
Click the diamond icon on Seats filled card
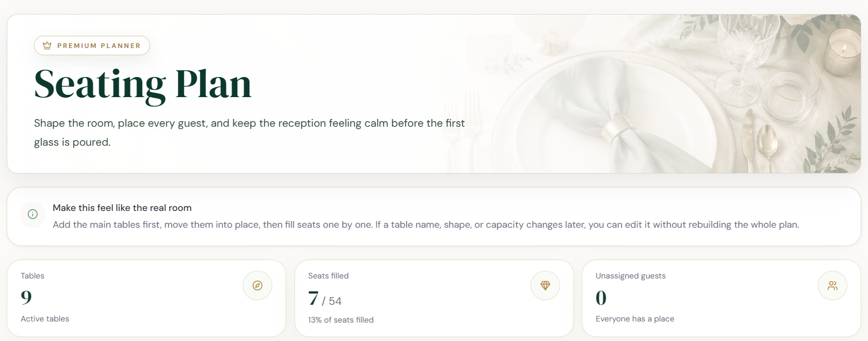[545, 286]
